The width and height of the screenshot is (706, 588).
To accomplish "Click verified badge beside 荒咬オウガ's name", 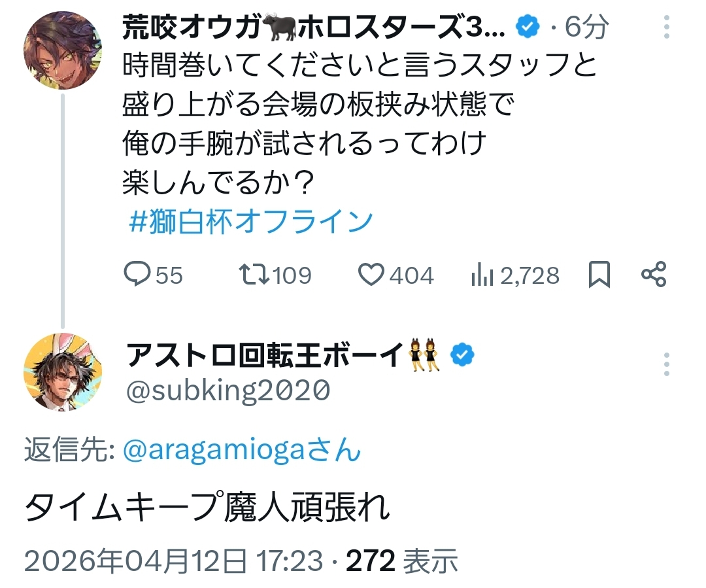I will [x=528, y=27].
